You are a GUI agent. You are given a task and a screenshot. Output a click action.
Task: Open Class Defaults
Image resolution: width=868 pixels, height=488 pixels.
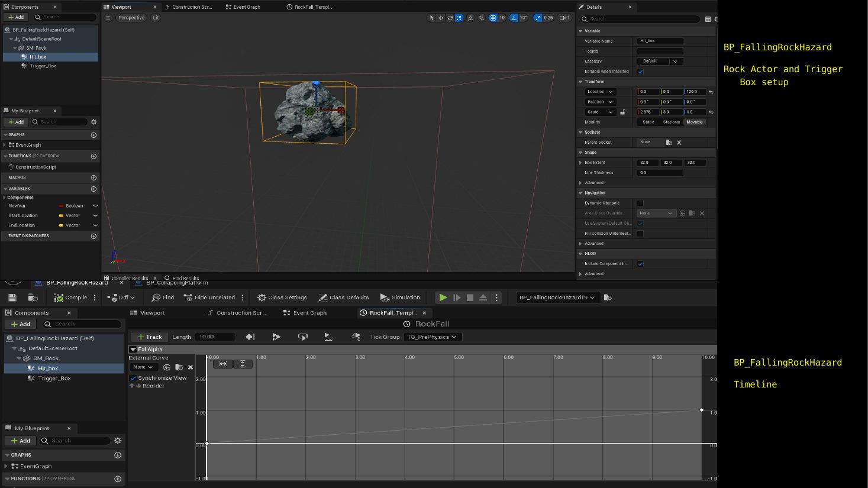(344, 298)
